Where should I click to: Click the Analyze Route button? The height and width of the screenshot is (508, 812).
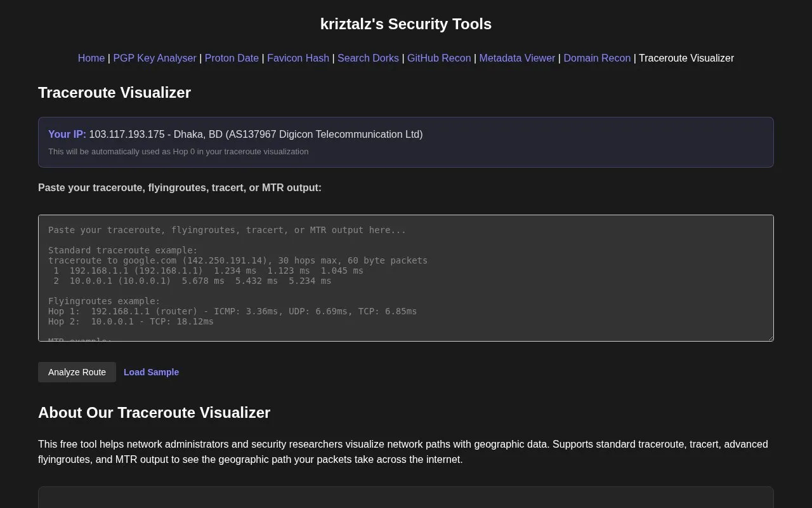pyautogui.click(x=77, y=372)
